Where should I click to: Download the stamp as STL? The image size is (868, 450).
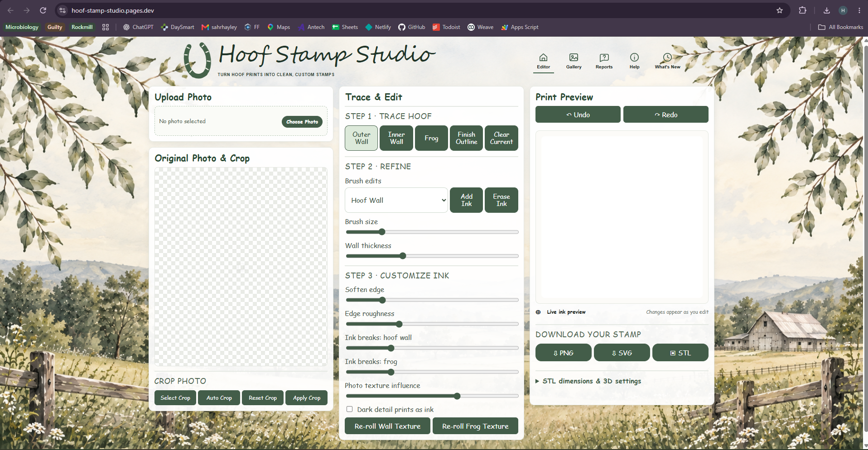(680, 353)
